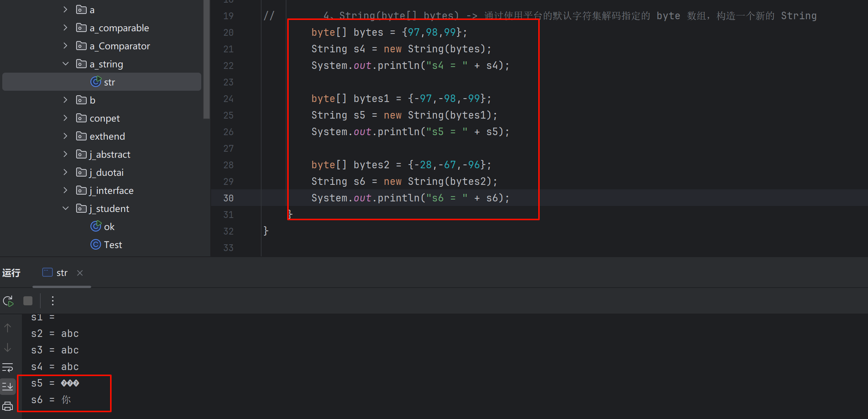This screenshot has height=419, width=868.
Task: Select the conpet package folder
Action: (104, 118)
